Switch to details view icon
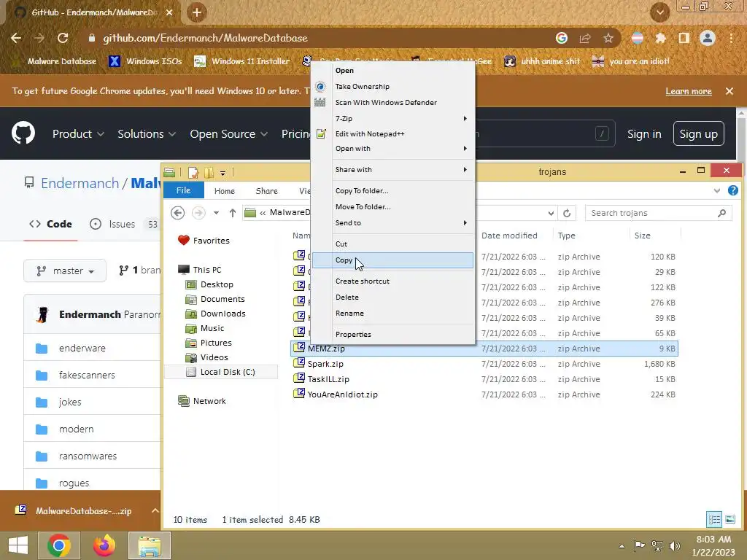The image size is (747, 560). pyautogui.click(x=715, y=519)
